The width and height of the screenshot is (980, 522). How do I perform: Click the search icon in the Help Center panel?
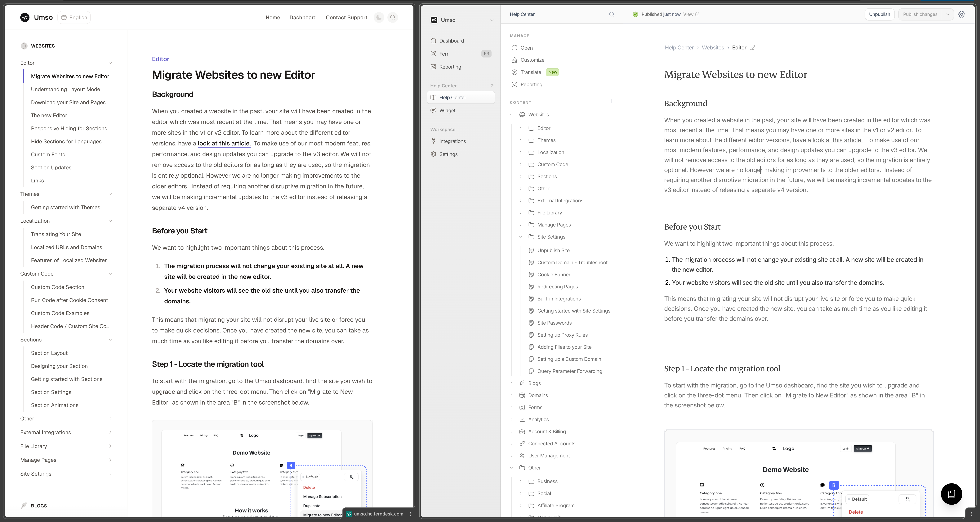[612, 15]
